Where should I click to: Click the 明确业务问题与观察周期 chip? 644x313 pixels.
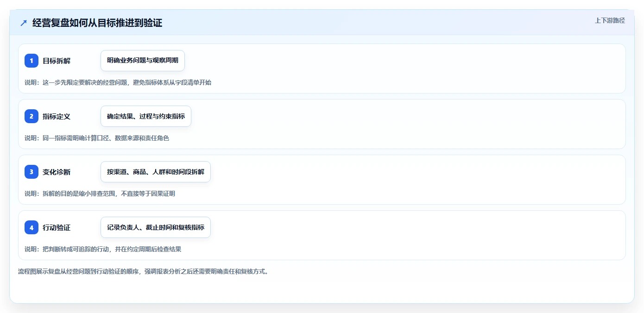[x=143, y=61]
